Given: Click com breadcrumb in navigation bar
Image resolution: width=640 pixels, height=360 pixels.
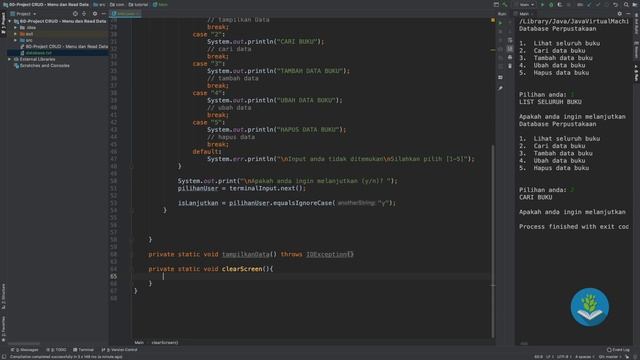Looking at the screenshot, I should tap(117, 4).
